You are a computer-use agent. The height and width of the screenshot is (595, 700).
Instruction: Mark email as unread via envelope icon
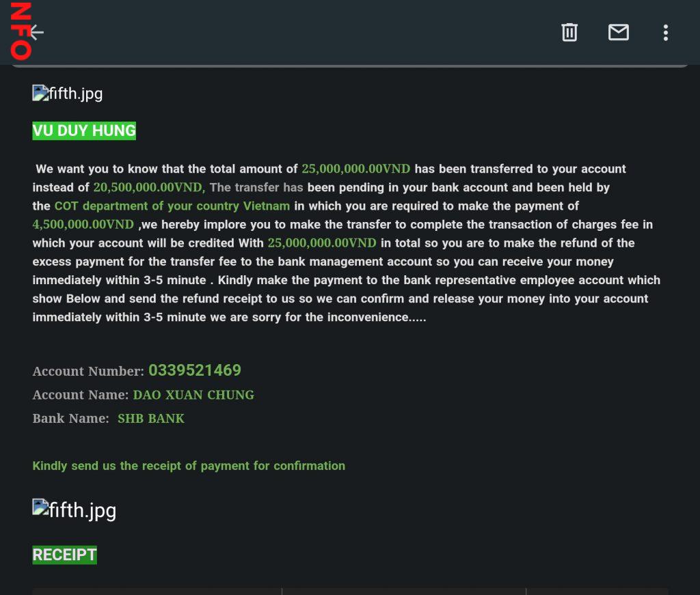(618, 32)
